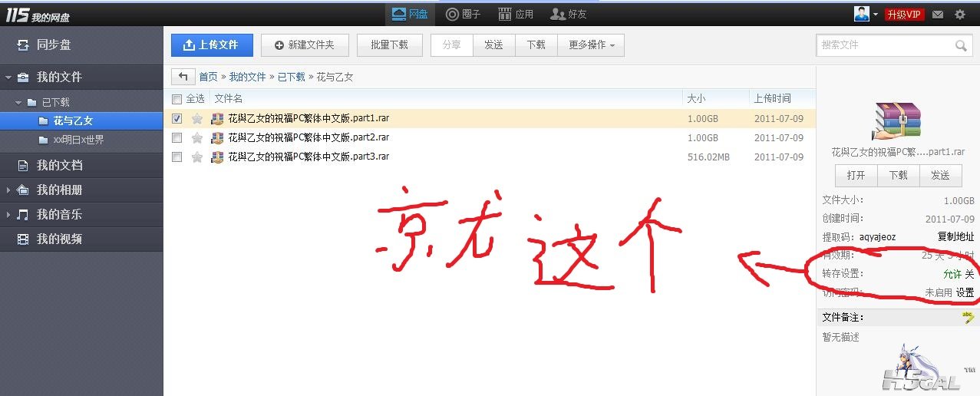Select the 已下载 folder
The width and height of the screenshot is (980, 396).
point(55,102)
